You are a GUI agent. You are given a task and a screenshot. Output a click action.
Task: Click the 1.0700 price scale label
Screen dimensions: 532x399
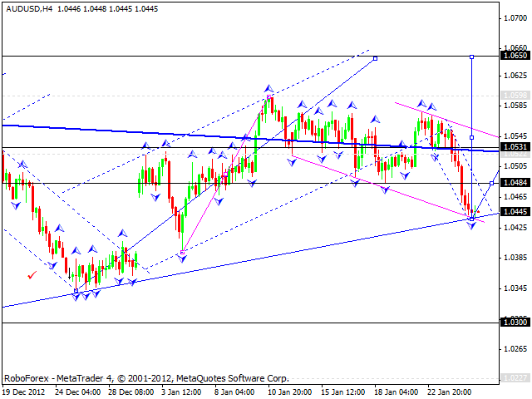(x=515, y=18)
